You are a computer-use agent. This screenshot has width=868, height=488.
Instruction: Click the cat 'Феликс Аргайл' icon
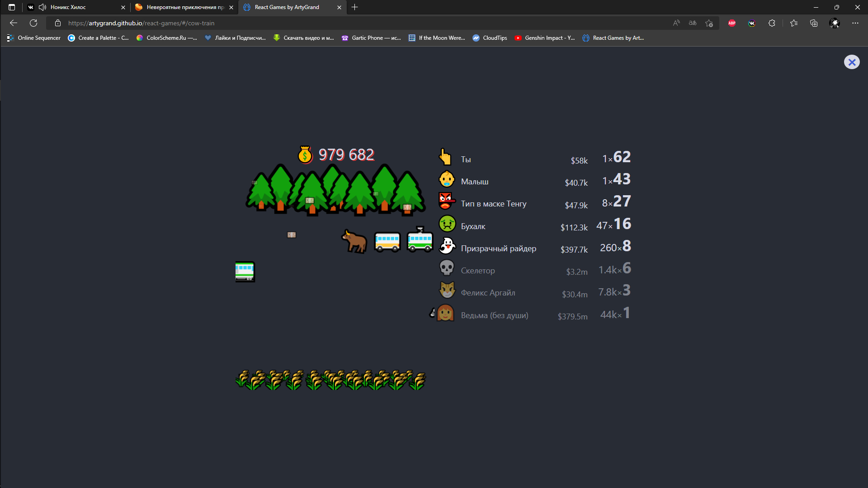point(447,290)
